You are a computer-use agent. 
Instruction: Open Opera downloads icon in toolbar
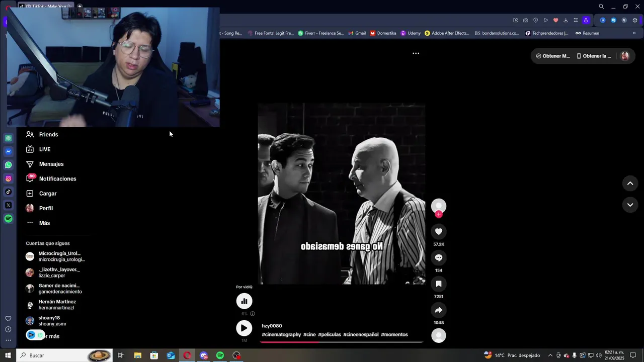coord(566,20)
